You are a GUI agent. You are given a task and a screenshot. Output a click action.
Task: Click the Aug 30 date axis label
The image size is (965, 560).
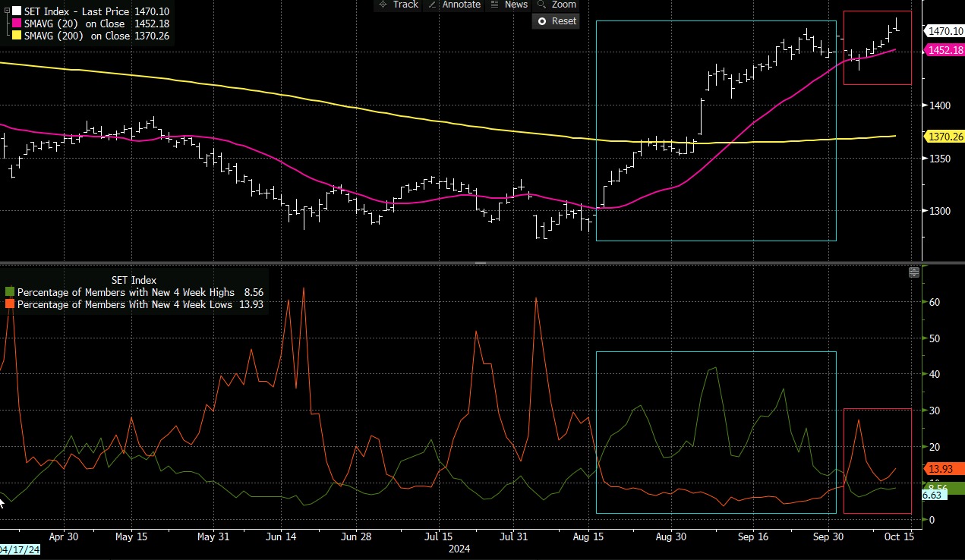pyautogui.click(x=670, y=536)
